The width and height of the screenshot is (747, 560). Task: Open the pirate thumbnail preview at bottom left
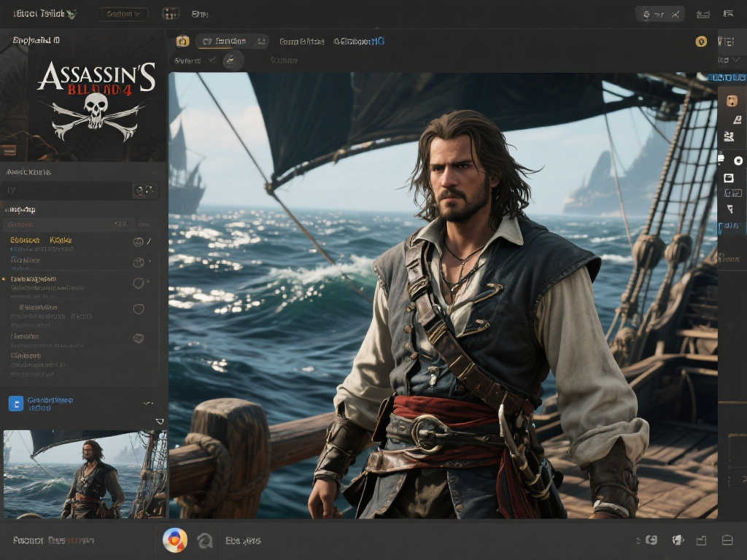[85, 474]
